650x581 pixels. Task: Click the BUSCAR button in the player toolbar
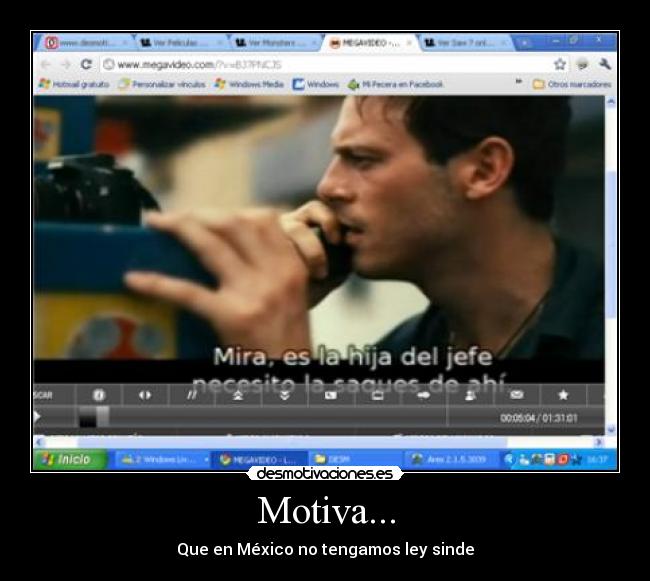click(43, 395)
